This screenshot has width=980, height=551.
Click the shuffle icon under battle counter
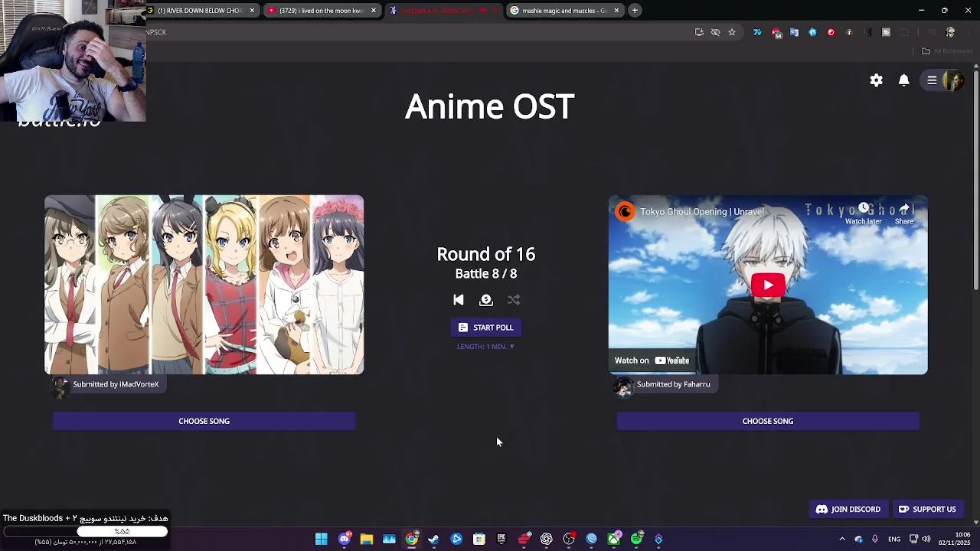pyautogui.click(x=514, y=300)
